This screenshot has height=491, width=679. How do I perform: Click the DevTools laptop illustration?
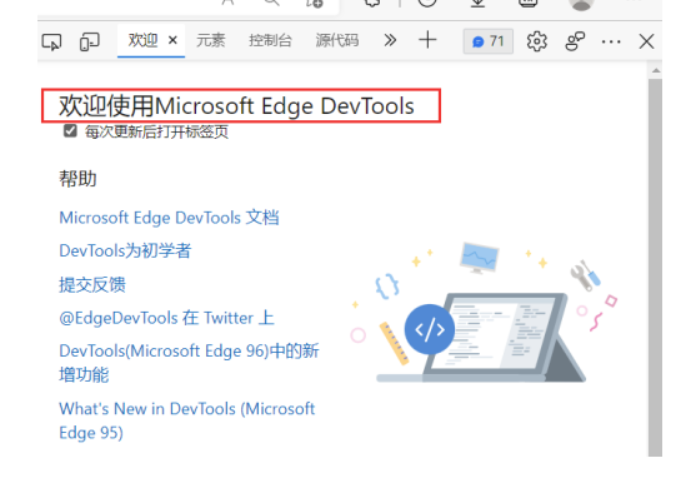tap(484, 314)
